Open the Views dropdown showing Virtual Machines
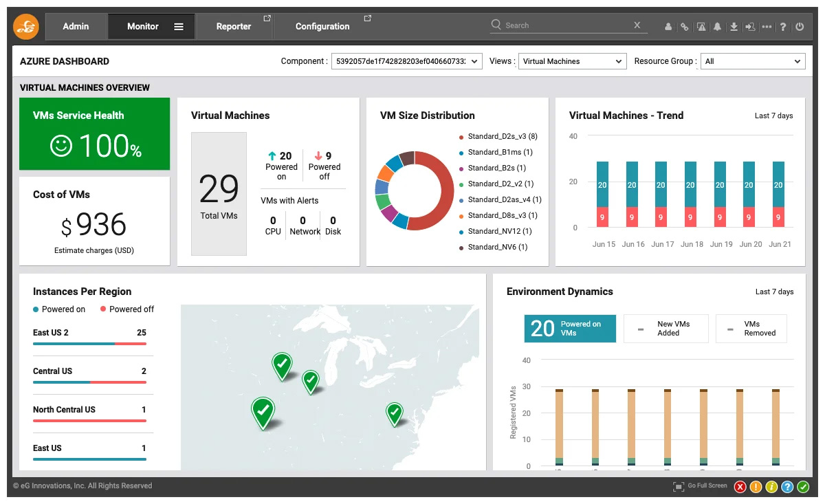 click(x=572, y=61)
